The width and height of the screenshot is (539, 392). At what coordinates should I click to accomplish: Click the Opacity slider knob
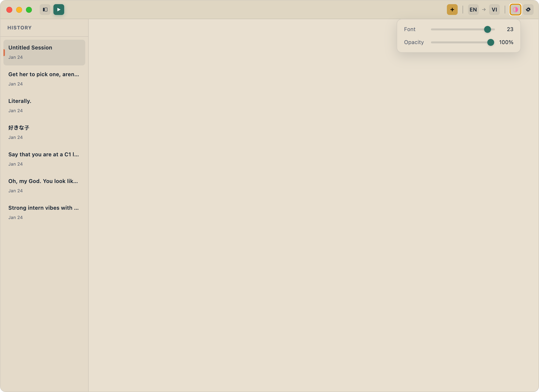coord(490,42)
